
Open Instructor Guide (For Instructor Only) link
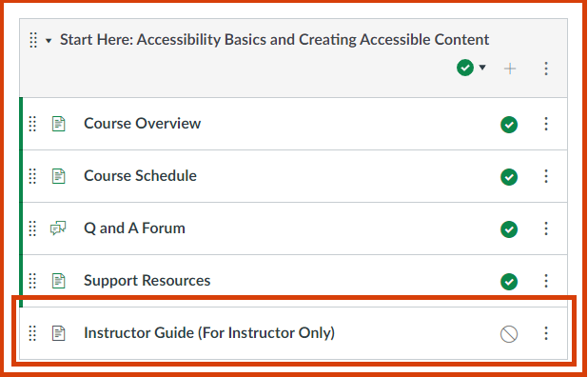coord(209,333)
